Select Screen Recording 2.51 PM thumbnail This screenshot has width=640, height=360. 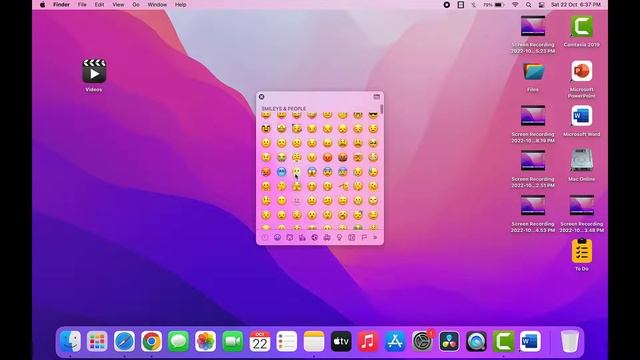(533, 160)
